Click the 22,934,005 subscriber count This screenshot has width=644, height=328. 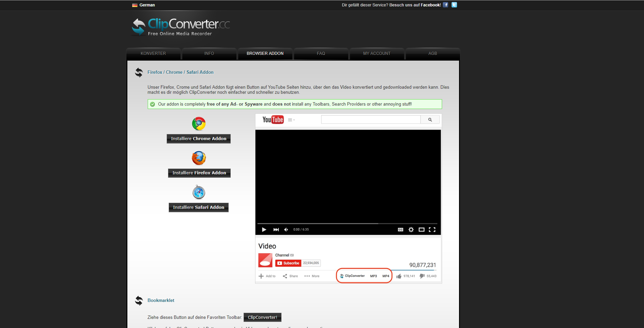(x=311, y=263)
